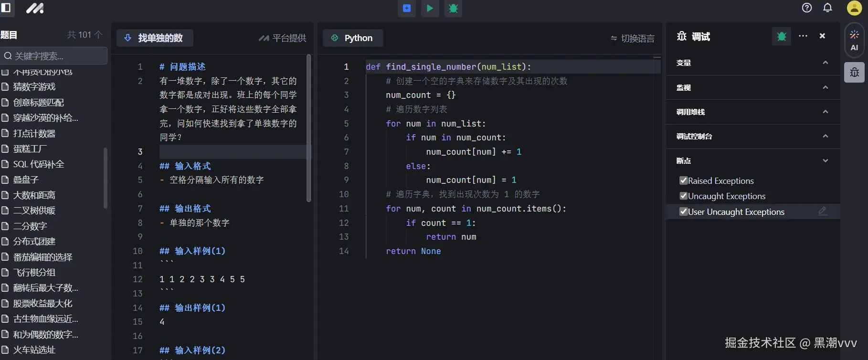Toggle the left sidebar panel icon
This screenshot has width=868, height=360.
point(6,8)
